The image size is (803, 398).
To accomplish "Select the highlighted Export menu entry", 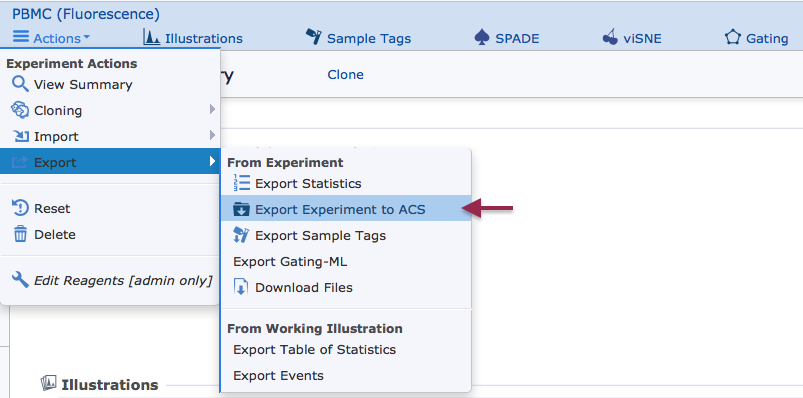I will [x=111, y=161].
